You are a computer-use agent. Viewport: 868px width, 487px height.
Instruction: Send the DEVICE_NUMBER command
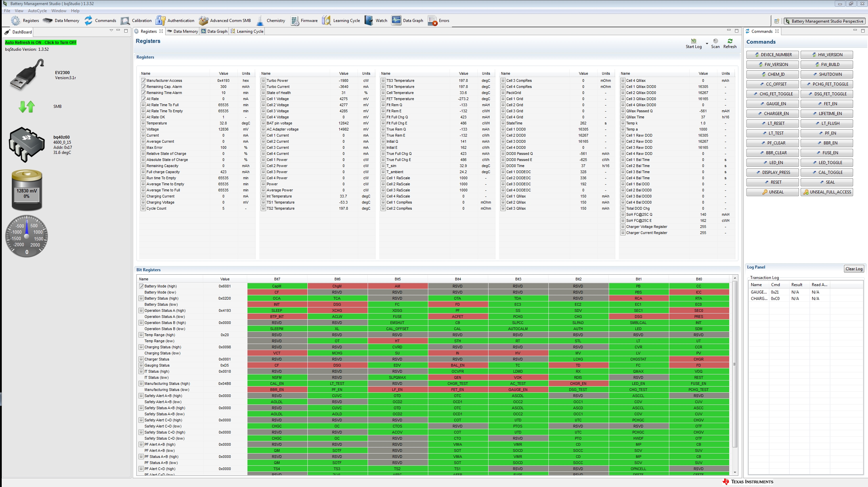(x=773, y=55)
